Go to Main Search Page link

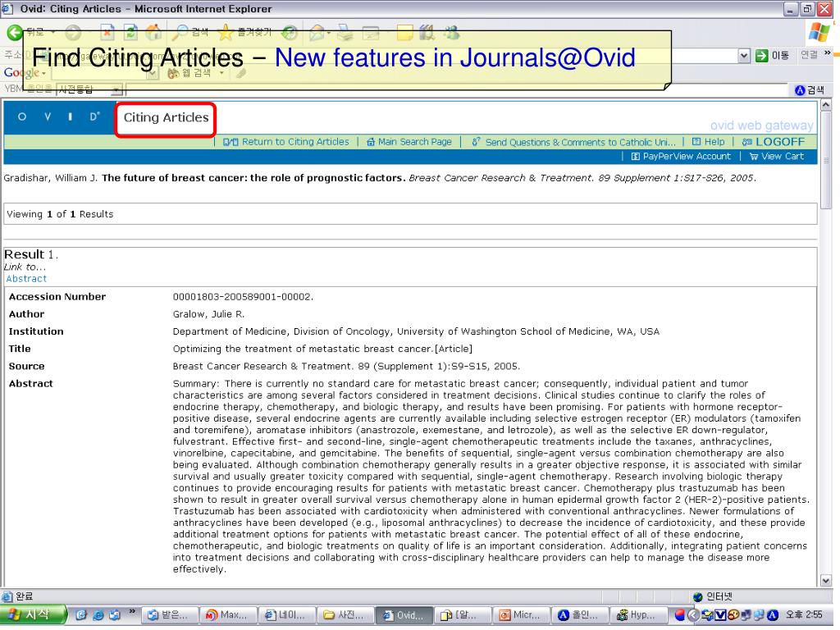pos(409,142)
